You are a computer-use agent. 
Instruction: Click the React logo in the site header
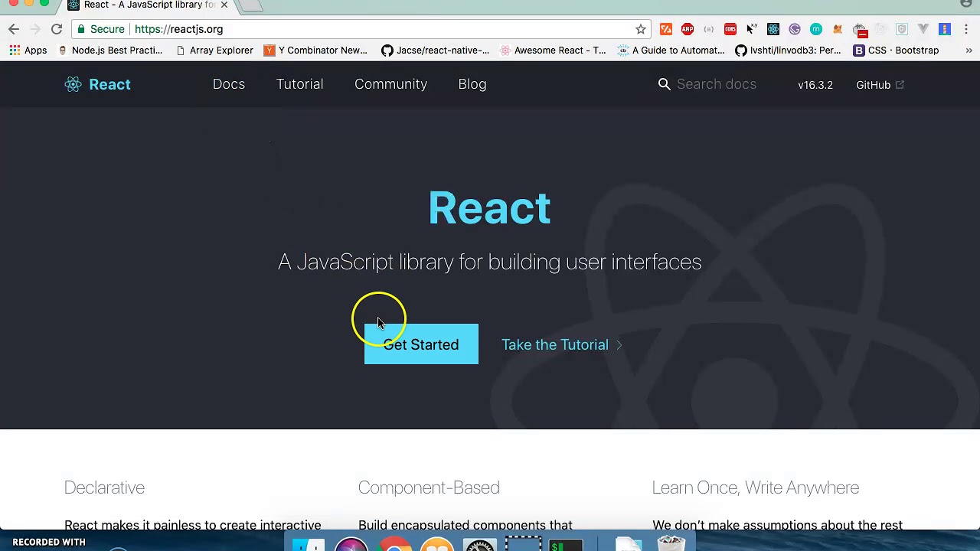point(97,84)
